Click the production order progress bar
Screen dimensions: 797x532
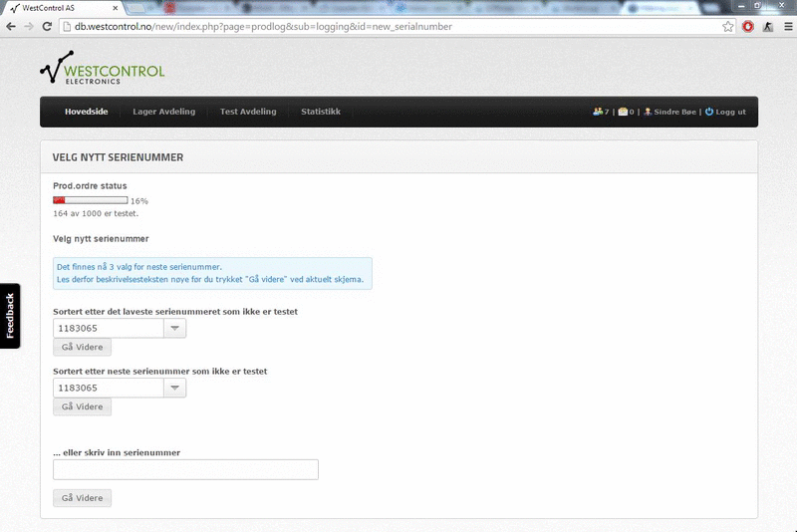(x=91, y=200)
